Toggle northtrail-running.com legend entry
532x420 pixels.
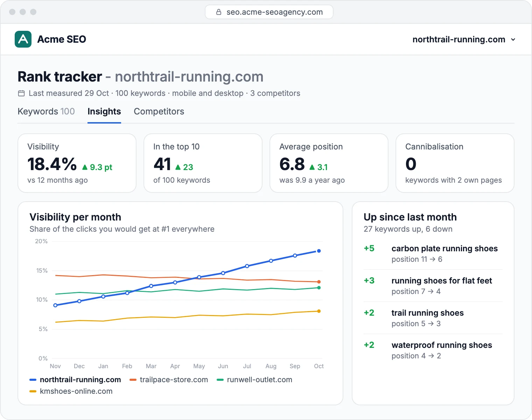coord(75,380)
